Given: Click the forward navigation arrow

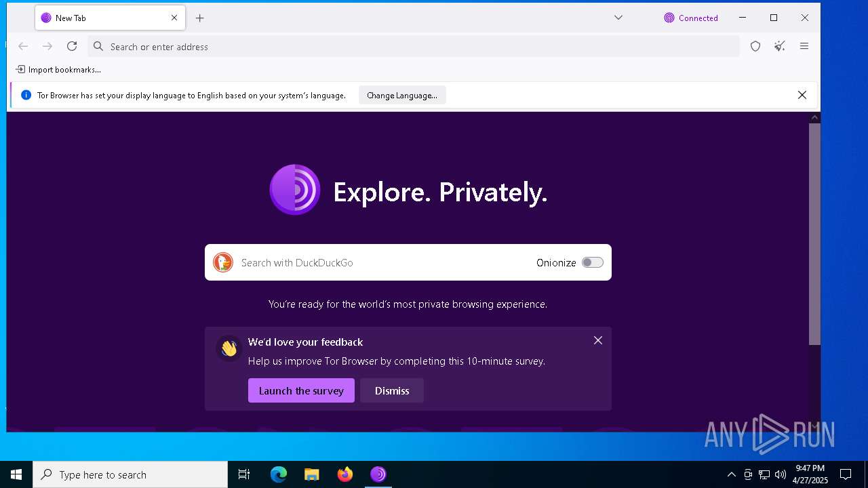Looking at the screenshot, I should coord(47,46).
